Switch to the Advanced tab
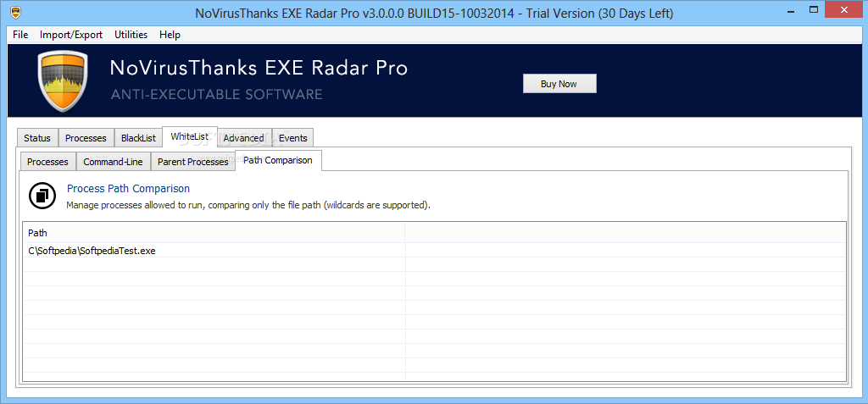 click(243, 138)
